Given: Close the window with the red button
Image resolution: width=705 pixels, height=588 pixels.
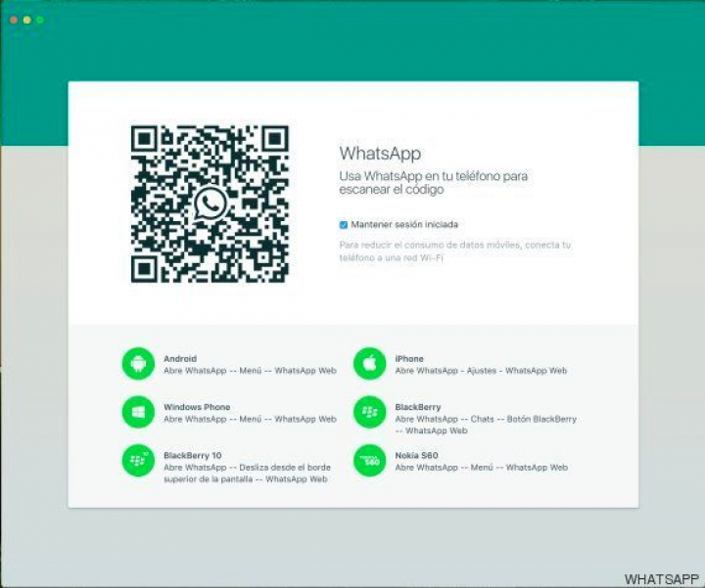Looking at the screenshot, I should (x=15, y=20).
